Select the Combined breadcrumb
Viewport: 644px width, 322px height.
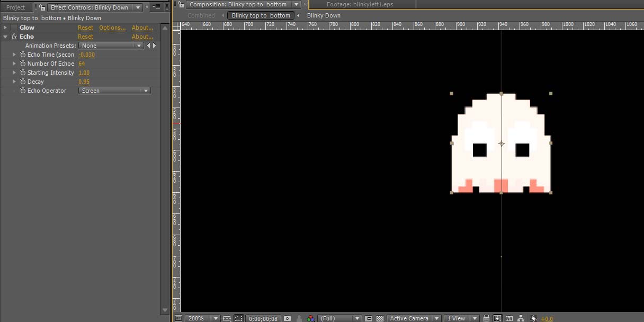coord(201,15)
